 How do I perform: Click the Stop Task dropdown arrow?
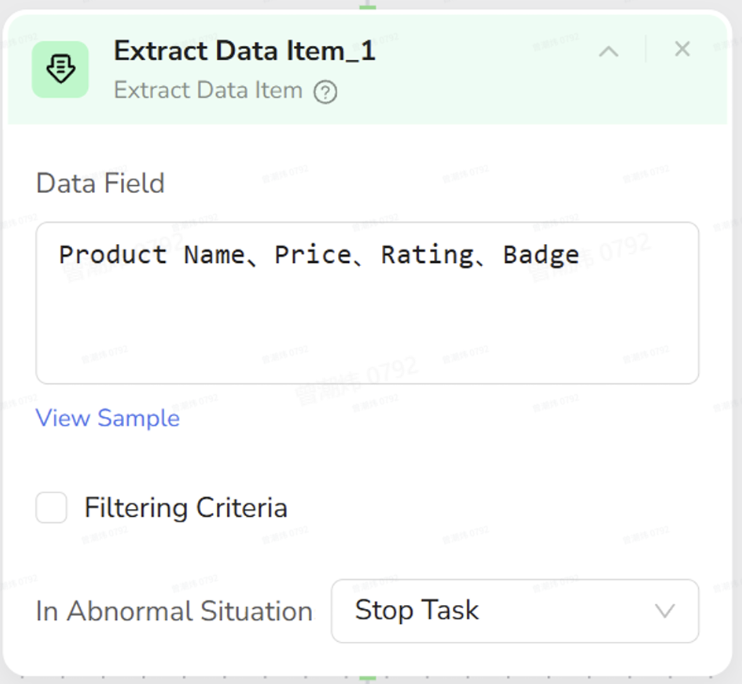pyautogui.click(x=664, y=611)
